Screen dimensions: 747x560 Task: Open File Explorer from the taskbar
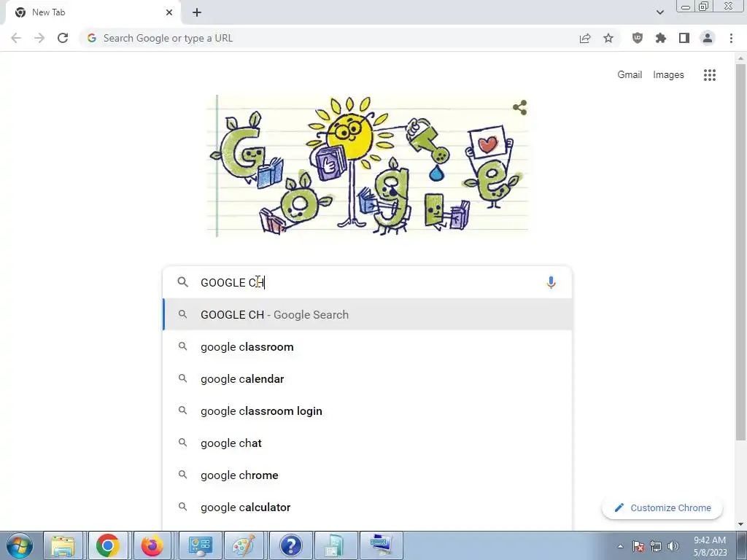tap(63, 545)
